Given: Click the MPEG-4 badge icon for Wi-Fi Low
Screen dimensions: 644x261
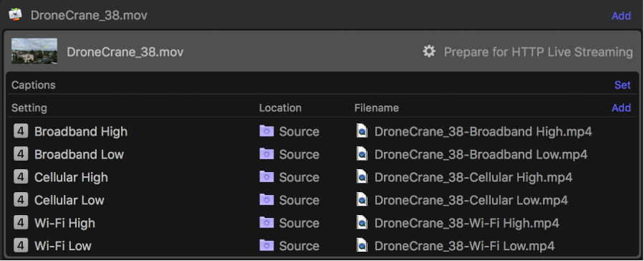Looking at the screenshot, I should [x=21, y=246].
